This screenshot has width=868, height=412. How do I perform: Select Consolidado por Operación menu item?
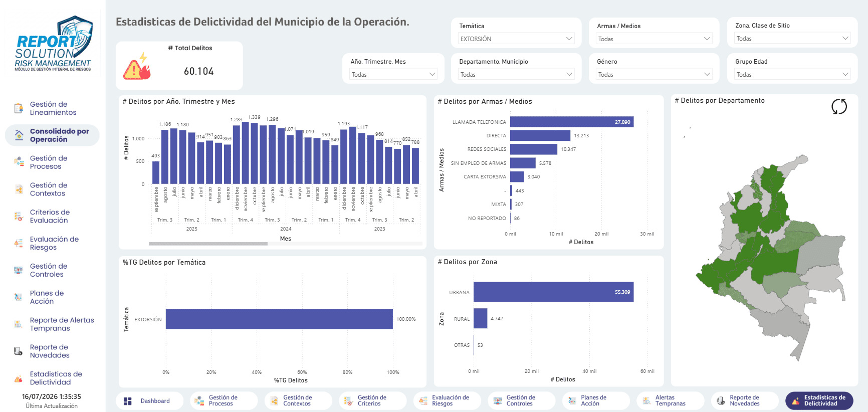coord(52,135)
